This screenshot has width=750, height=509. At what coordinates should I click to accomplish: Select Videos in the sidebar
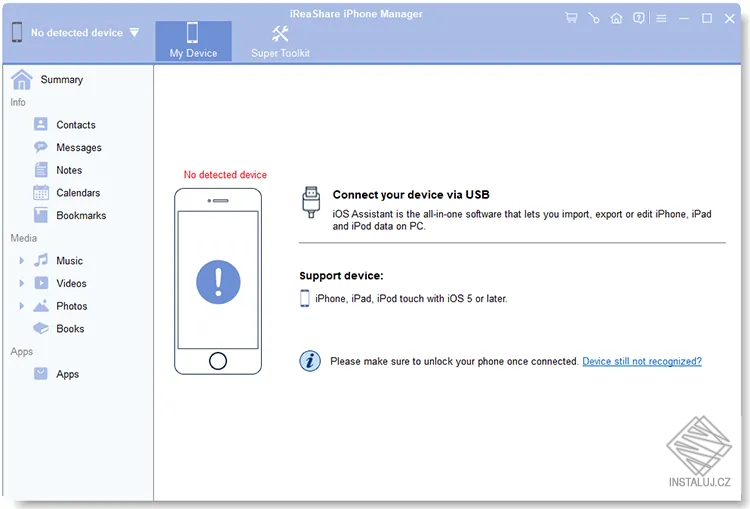(71, 283)
